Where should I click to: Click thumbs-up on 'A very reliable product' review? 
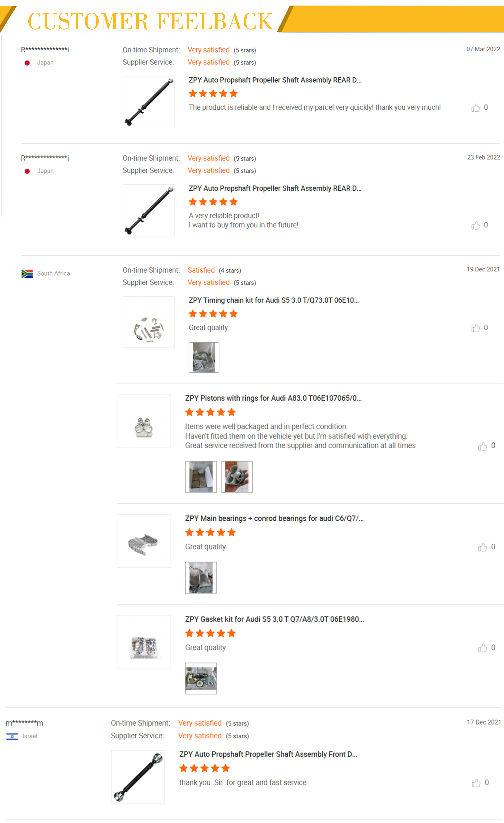point(475,225)
